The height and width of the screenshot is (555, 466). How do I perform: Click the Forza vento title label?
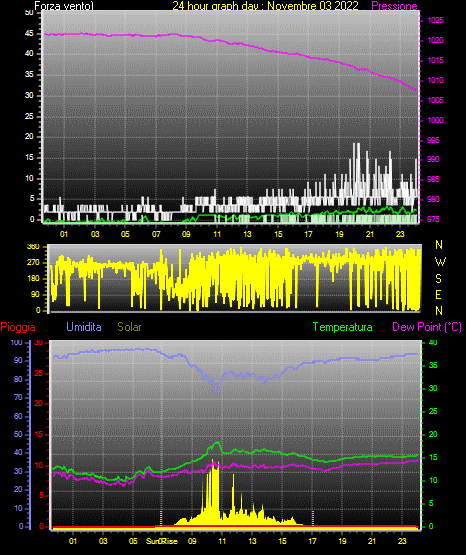[x=64, y=6]
